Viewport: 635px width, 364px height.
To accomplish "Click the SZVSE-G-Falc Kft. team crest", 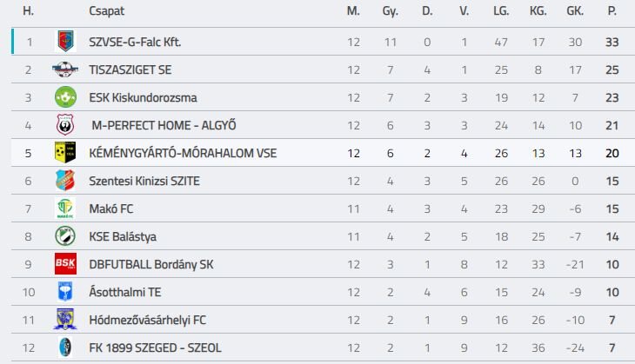I will coord(65,42).
